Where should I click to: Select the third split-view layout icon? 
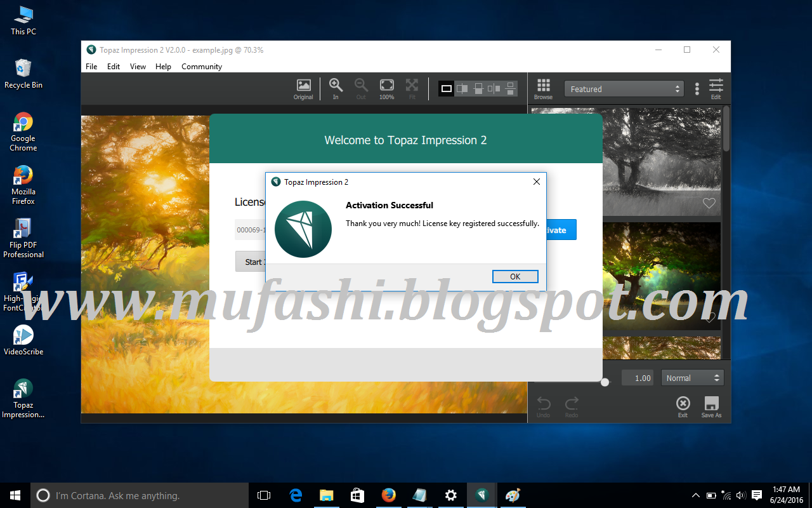click(x=478, y=89)
